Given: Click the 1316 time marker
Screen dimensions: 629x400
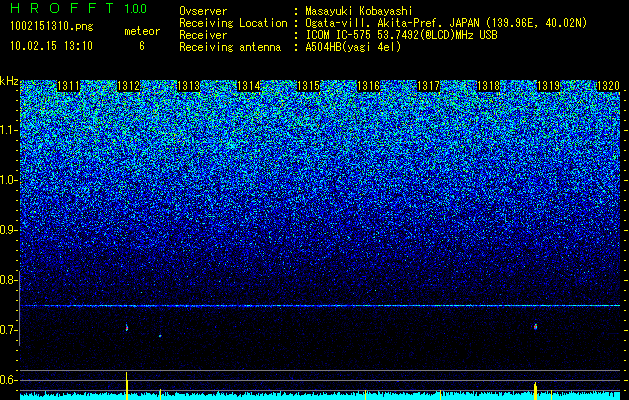Looking at the screenshot, I should 369,86.
